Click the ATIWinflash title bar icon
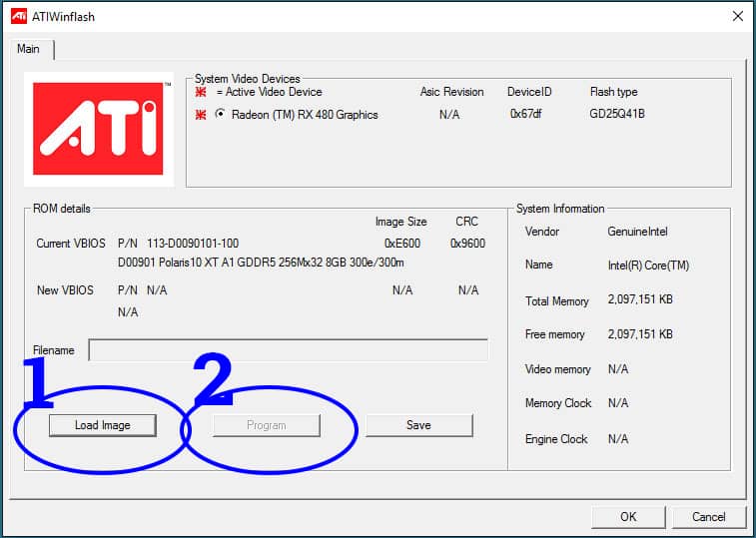The height and width of the screenshot is (538, 756). (x=19, y=16)
